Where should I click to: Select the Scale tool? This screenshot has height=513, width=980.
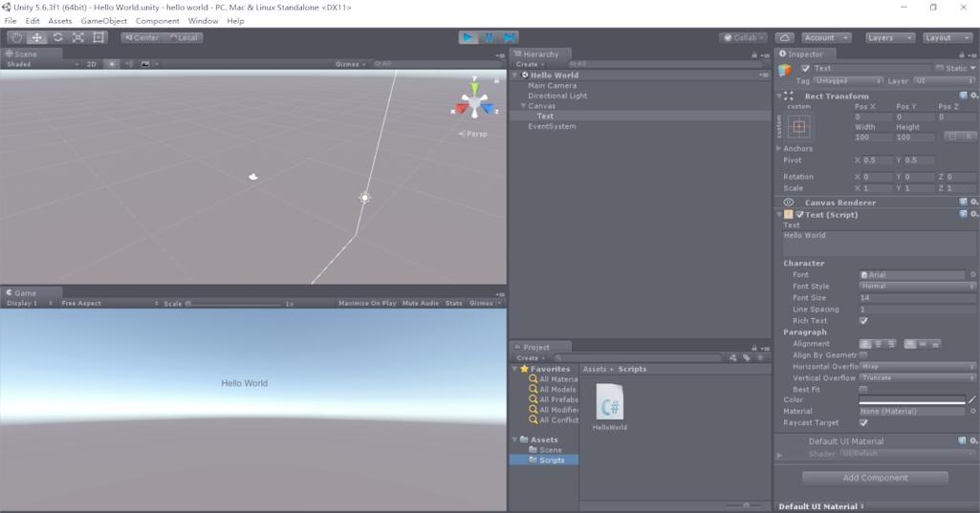[78, 37]
